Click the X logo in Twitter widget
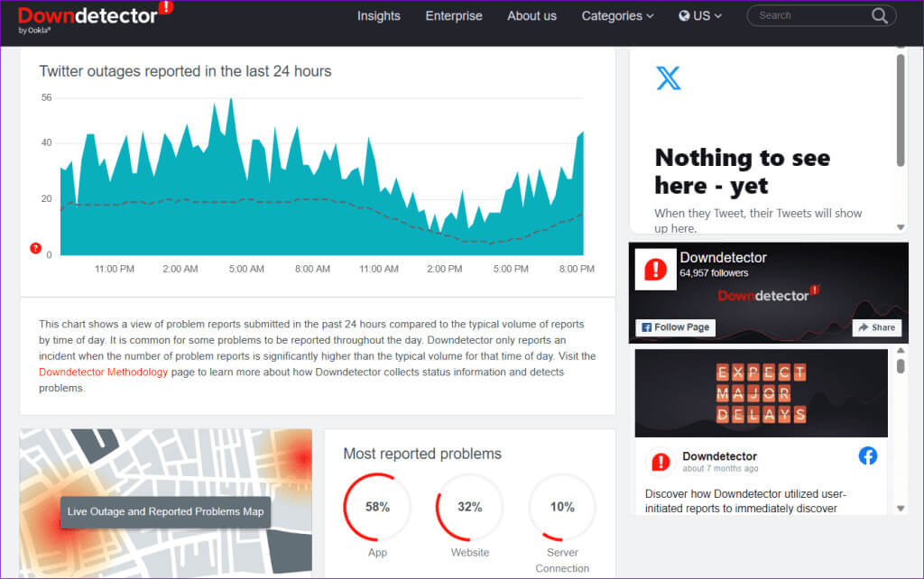Image resolution: width=924 pixels, height=579 pixels. (x=669, y=78)
